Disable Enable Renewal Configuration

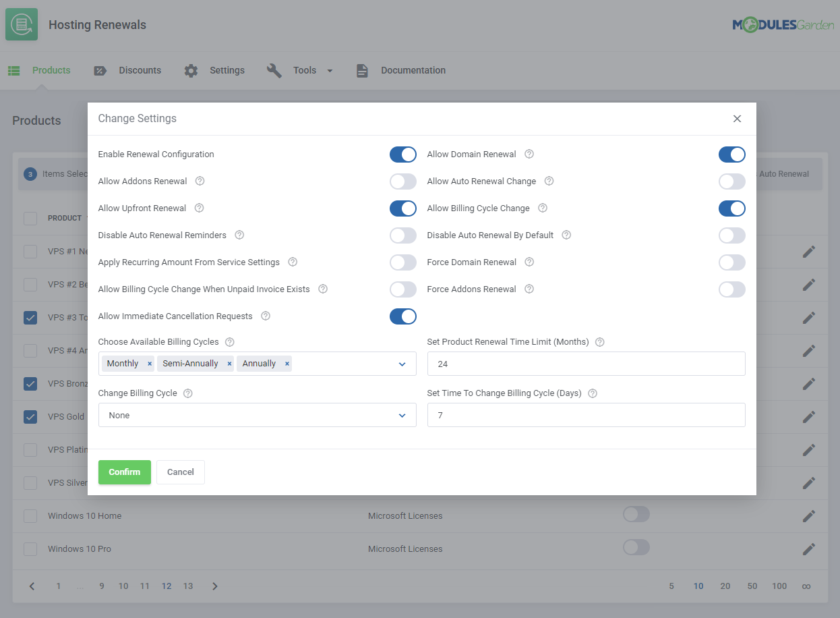point(402,154)
